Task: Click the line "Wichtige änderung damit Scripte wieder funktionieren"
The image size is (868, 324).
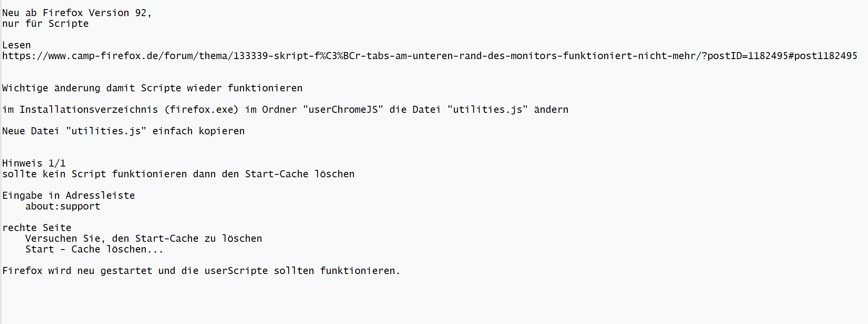Action: pyautogui.click(x=152, y=88)
